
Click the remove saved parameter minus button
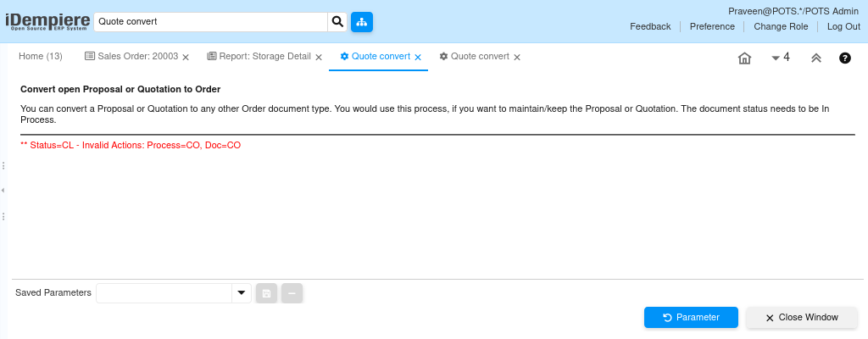point(292,293)
